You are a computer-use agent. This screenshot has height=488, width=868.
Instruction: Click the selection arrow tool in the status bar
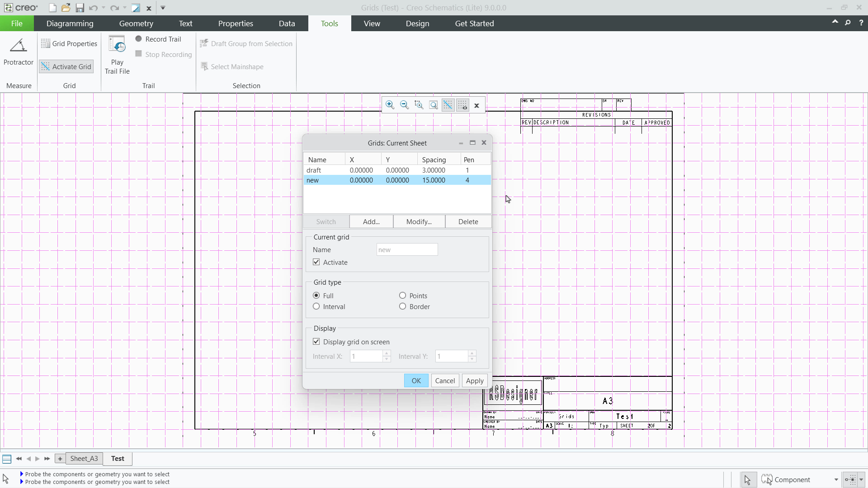pyautogui.click(x=748, y=480)
